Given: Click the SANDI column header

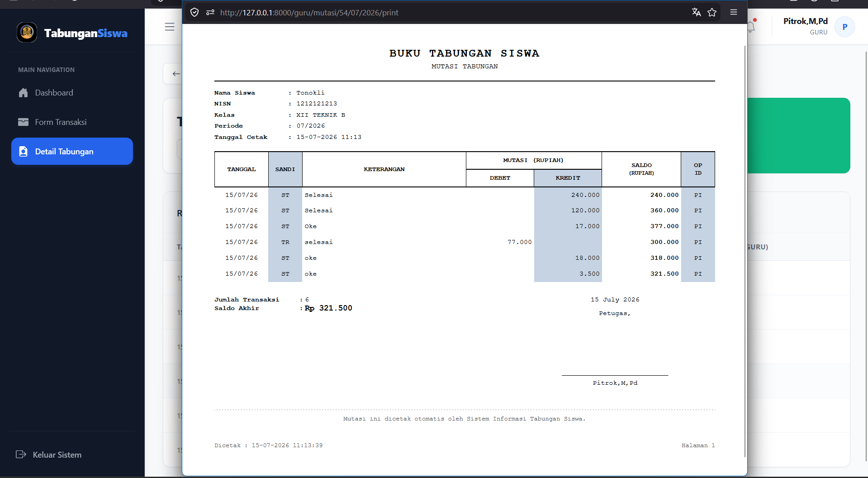Looking at the screenshot, I should pyautogui.click(x=285, y=169).
